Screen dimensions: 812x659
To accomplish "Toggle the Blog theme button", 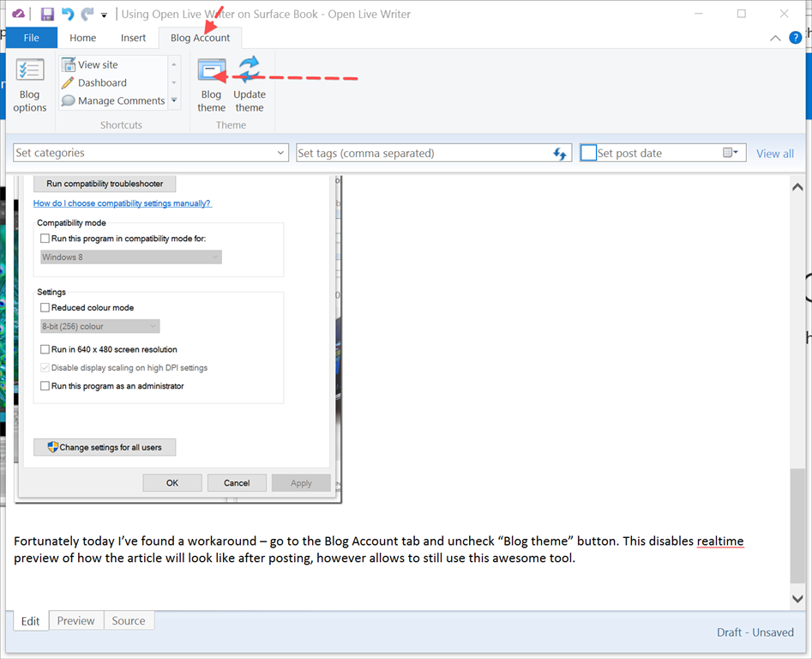I will coord(211,86).
